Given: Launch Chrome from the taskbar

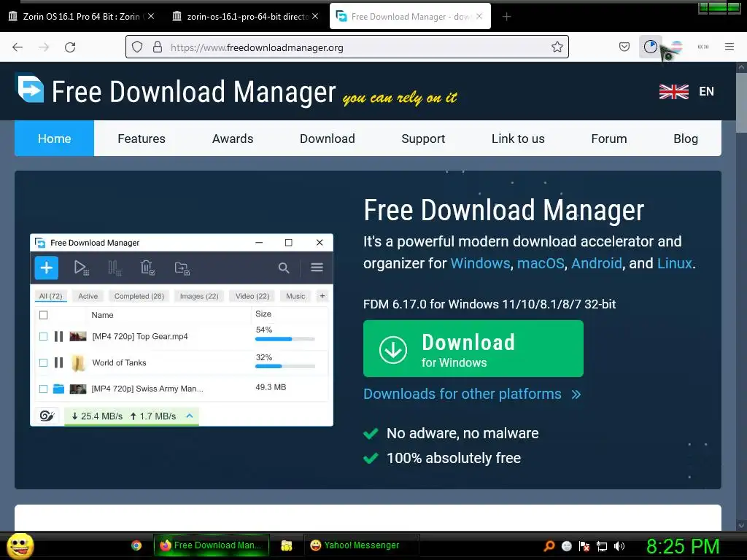Looking at the screenshot, I should (x=136, y=545).
